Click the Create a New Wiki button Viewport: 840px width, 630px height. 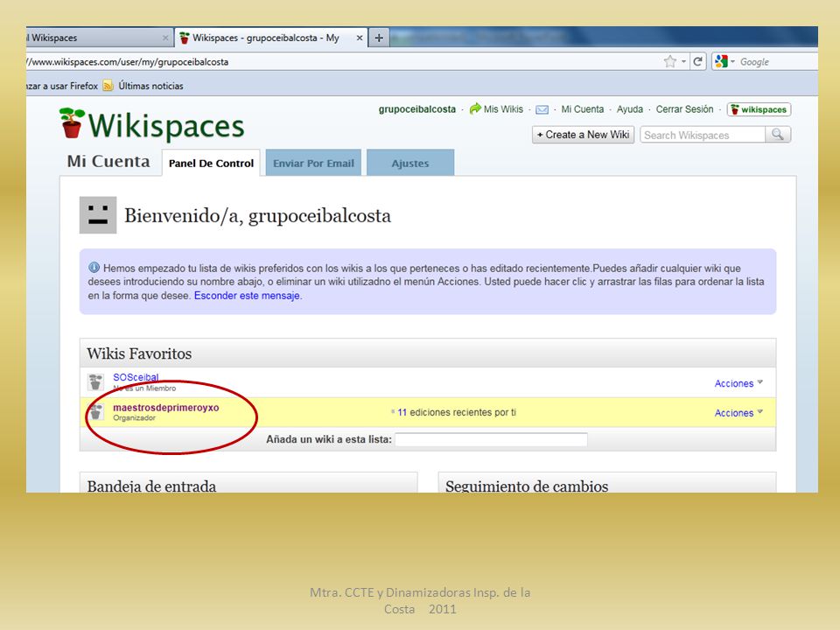(583, 135)
